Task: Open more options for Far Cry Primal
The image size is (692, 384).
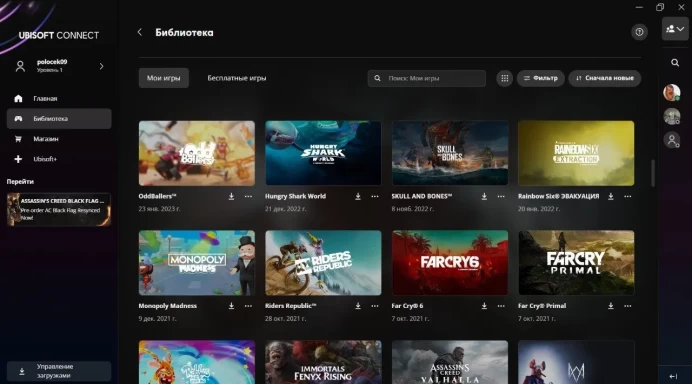Action: [x=628, y=306]
